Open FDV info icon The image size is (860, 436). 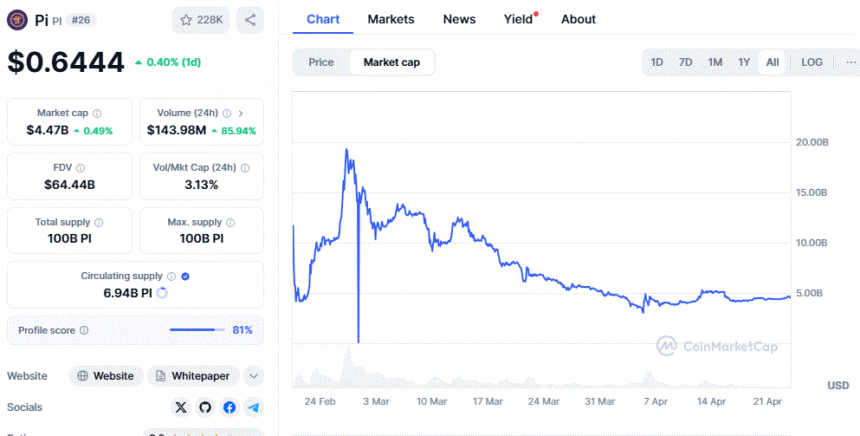click(x=81, y=168)
